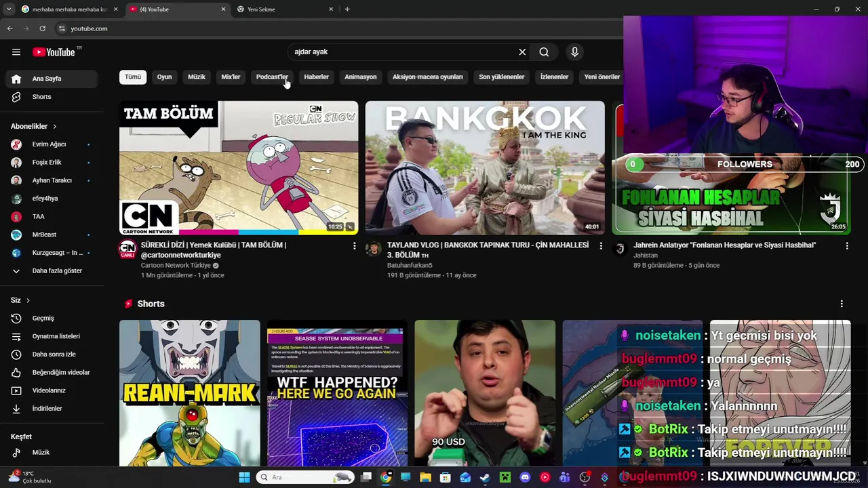Image resolution: width=868 pixels, height=488 pixels.
Task: Open the REANI-MARK short
Action: point(190,393)
